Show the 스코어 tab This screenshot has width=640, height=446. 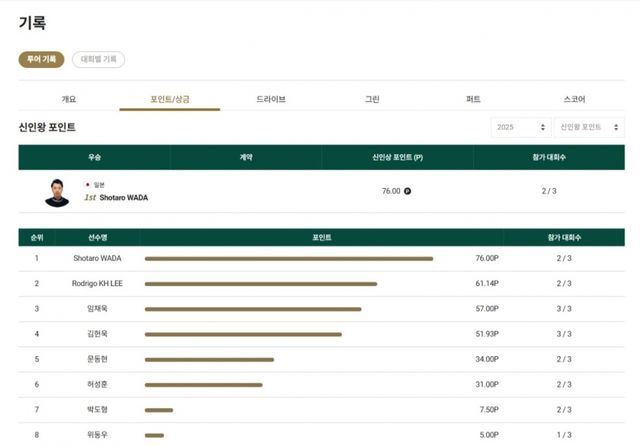click(574, 99)
